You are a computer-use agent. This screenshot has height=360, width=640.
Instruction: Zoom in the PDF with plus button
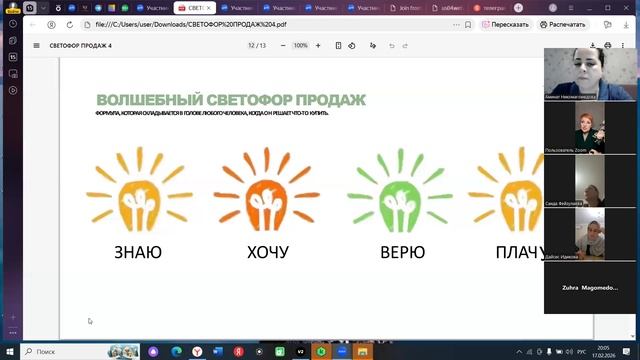[x=318, y=46]
